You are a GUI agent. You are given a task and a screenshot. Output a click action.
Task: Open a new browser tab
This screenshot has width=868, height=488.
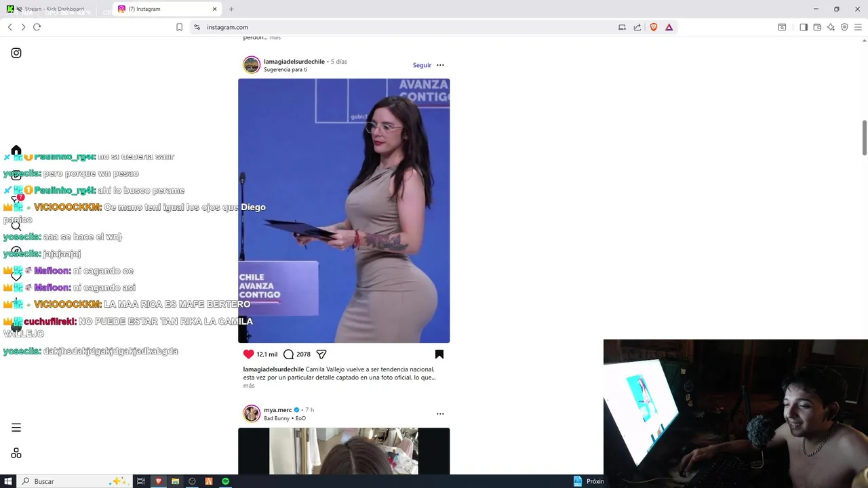tap(231, 9)
